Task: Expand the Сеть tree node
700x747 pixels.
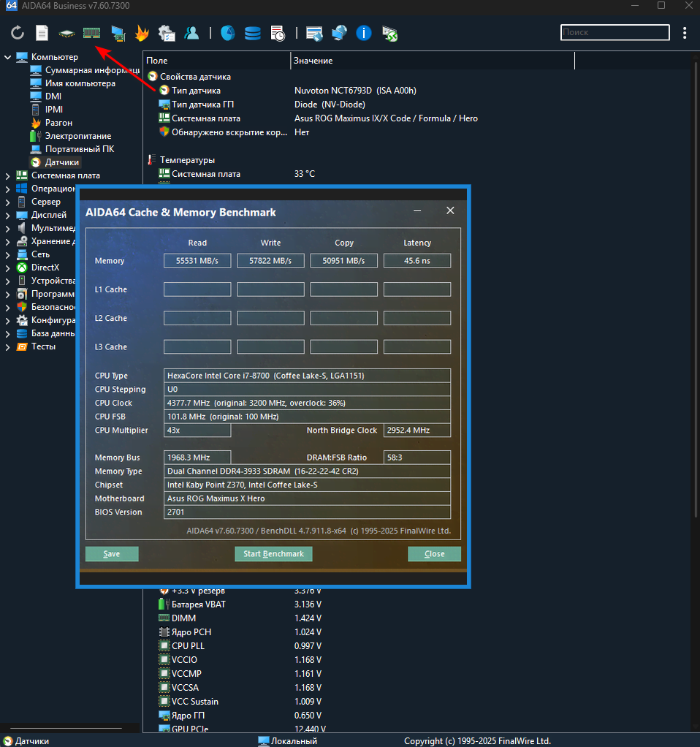Action: click(x=7, y=255)
